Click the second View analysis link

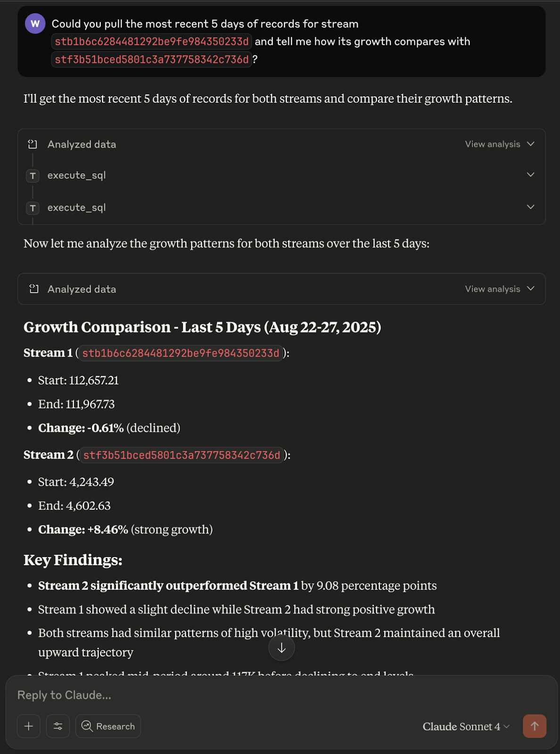[492, 289]
